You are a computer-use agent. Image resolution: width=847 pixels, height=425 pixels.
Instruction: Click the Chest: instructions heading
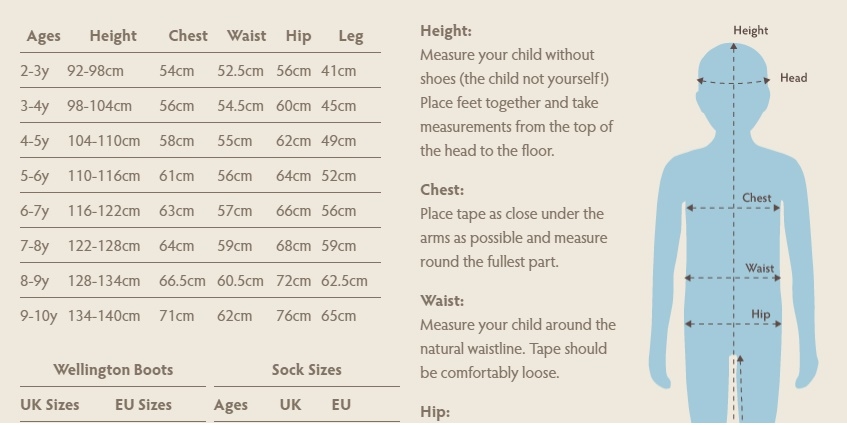click(x=442, y=190)
